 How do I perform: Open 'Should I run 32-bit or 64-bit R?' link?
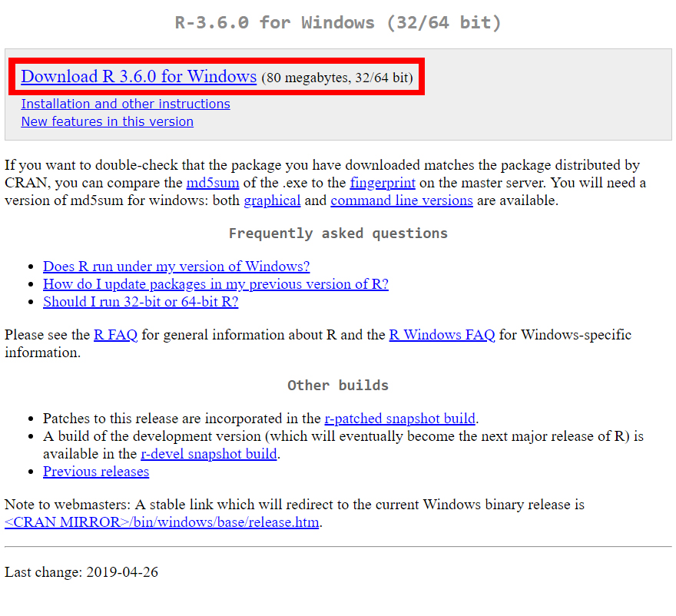point(141,302)
